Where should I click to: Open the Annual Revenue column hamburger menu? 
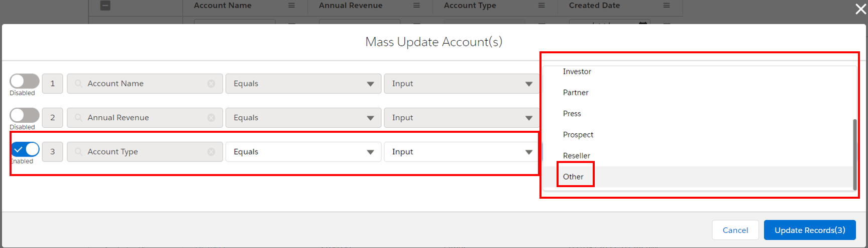click(416, 6)
